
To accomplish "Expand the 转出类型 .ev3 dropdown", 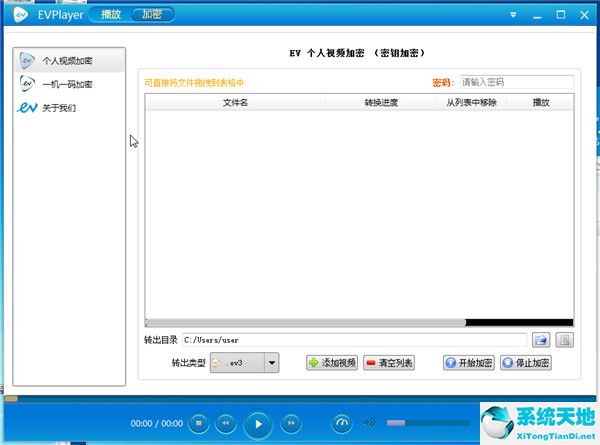I will pyautogui.click(x=272, y=362).
